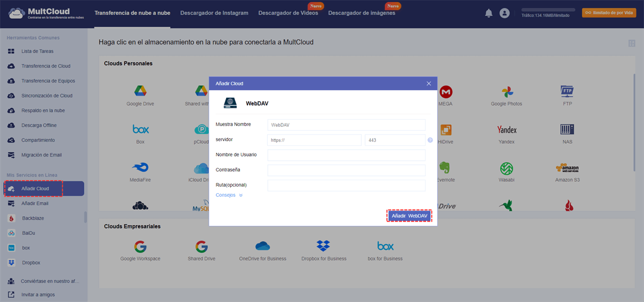
Task: Open Conviértase en nuestro afiliado link
Action: click(43, 281)
